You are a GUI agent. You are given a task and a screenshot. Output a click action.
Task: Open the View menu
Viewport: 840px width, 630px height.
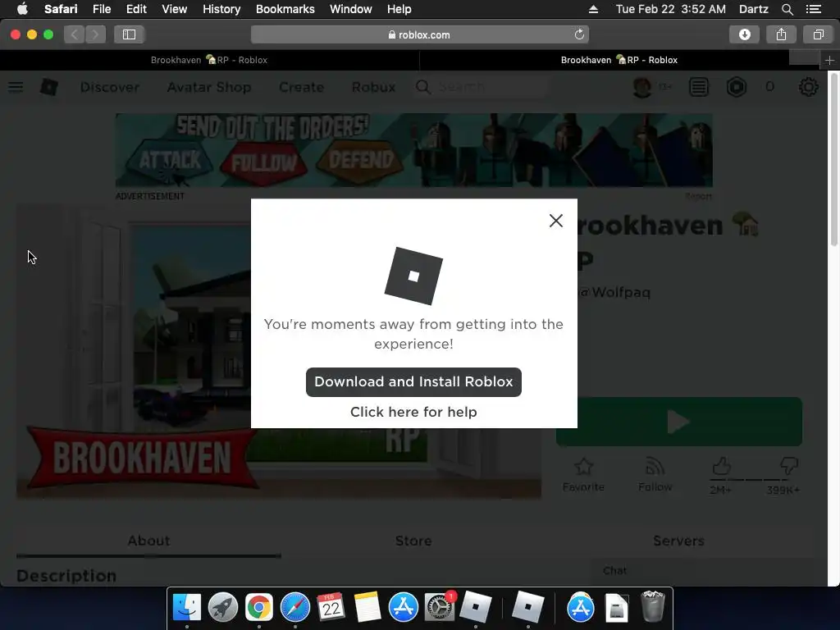point(174,9)
